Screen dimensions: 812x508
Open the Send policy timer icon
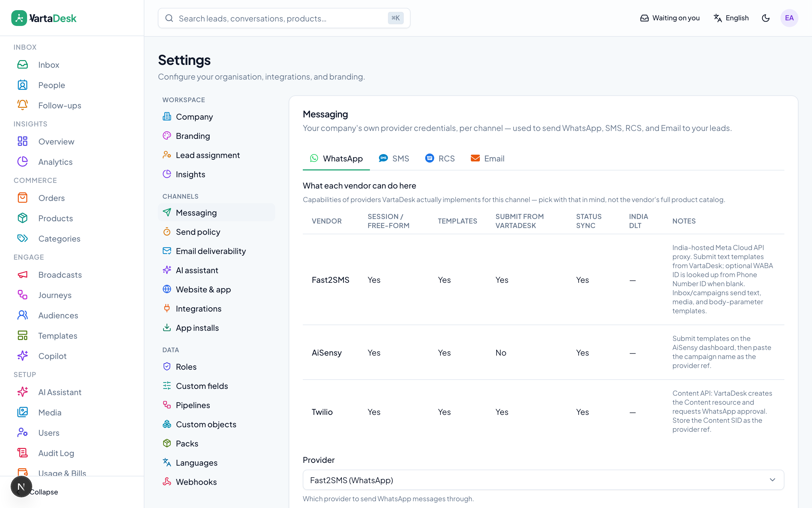click(167, 232)
